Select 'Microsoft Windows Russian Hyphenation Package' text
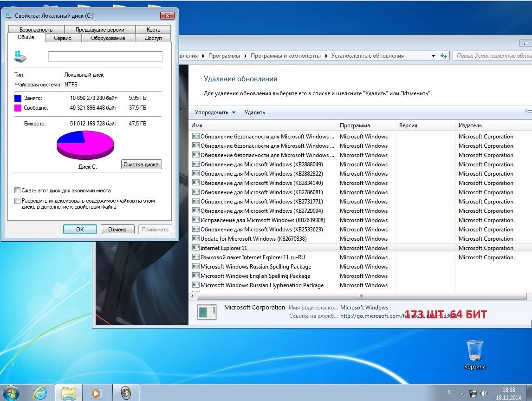Screen dimensions: 532x401 tap(262, 285)
